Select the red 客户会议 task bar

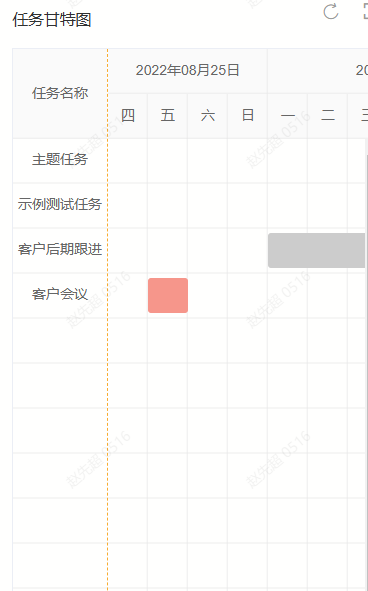(168, 296)
